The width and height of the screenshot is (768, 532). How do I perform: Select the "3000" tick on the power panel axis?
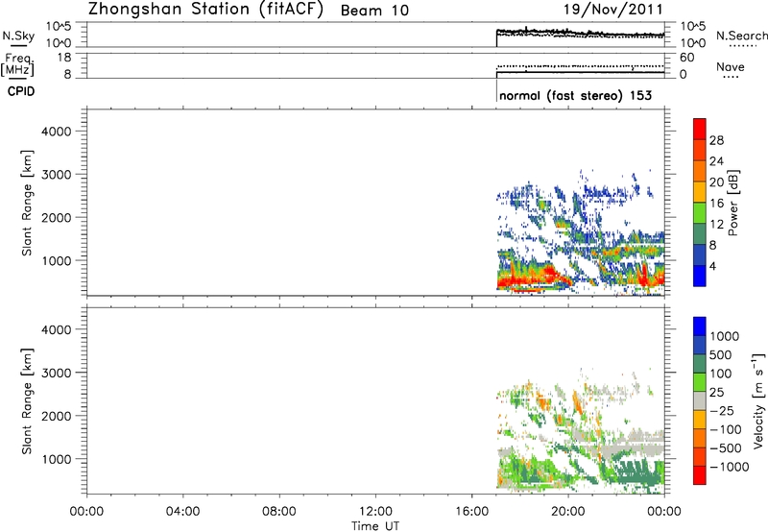pos(57,175)
